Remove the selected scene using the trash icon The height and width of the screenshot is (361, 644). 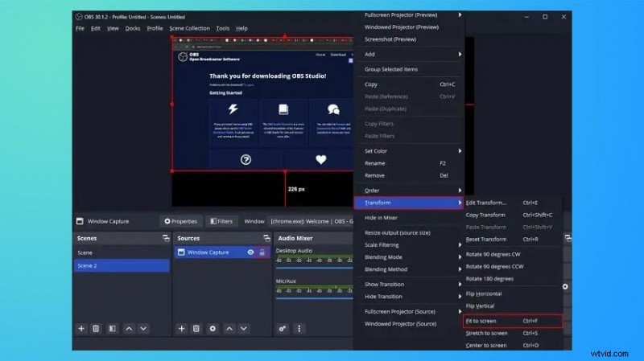[96, 329]
